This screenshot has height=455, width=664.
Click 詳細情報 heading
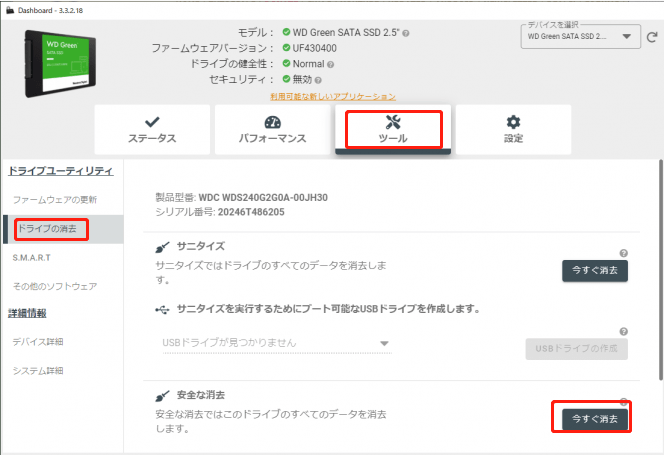(27, 313)
